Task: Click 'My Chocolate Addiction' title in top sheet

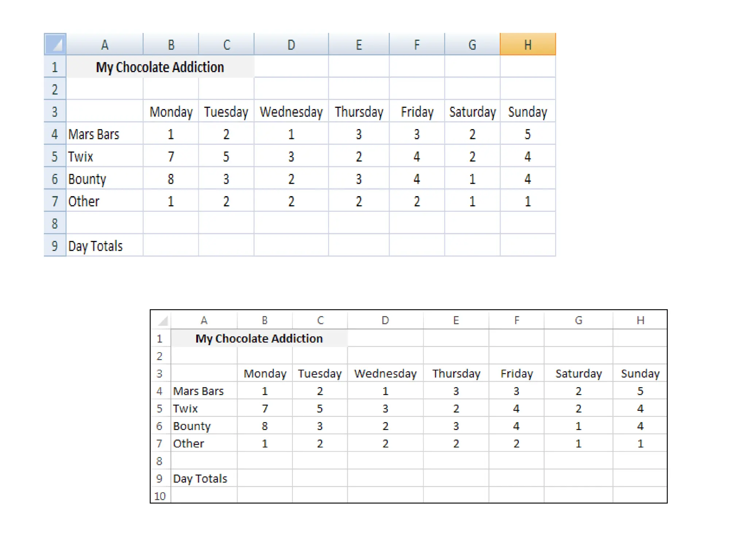Action: [160, 67]
